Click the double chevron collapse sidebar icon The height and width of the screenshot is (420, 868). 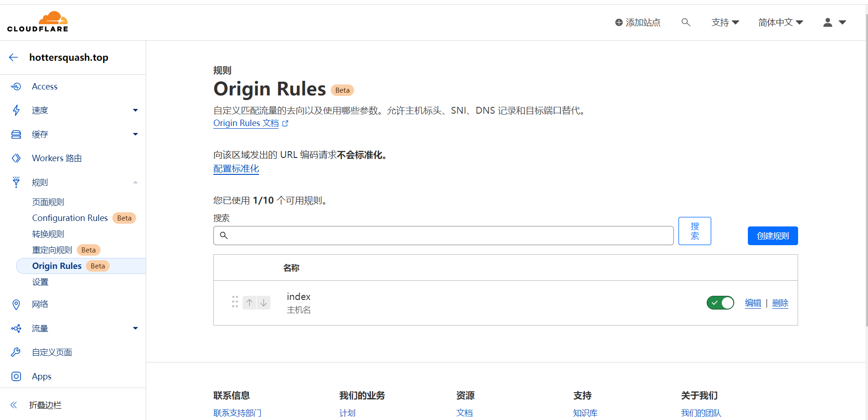click(x=14, y=405)
